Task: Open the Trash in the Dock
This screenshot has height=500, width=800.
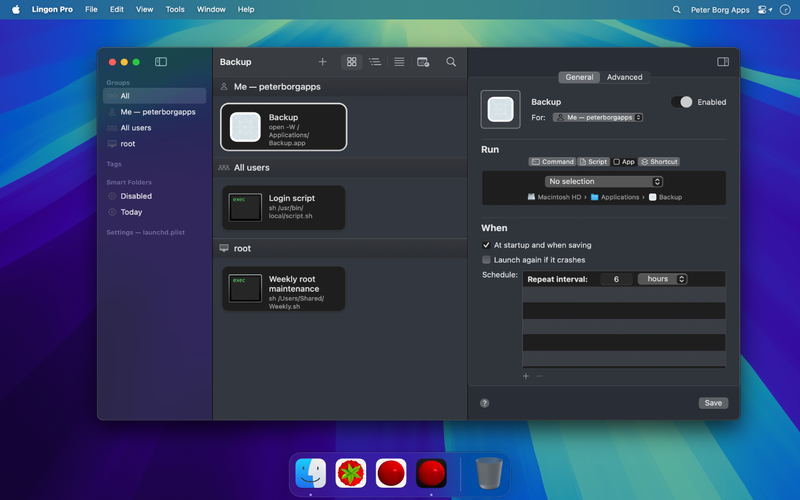Action: 489,473
